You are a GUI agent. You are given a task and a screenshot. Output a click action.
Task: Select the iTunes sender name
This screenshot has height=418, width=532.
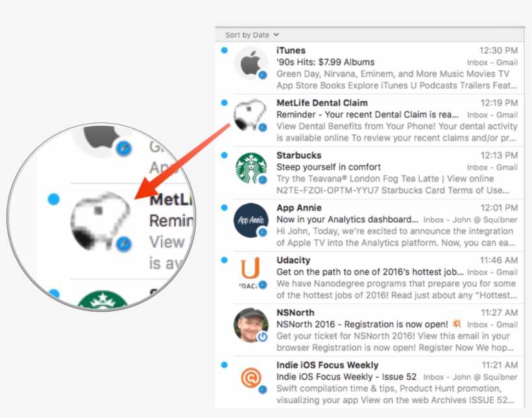[x=291, y=51]
